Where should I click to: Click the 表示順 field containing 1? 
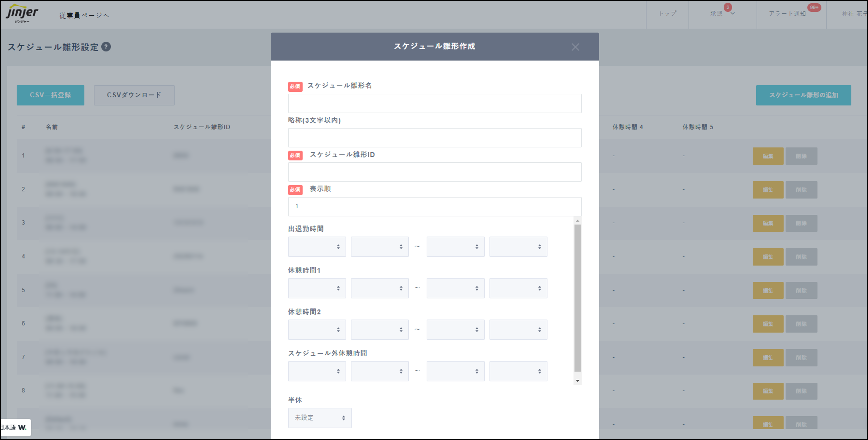[x=434, y=206]
